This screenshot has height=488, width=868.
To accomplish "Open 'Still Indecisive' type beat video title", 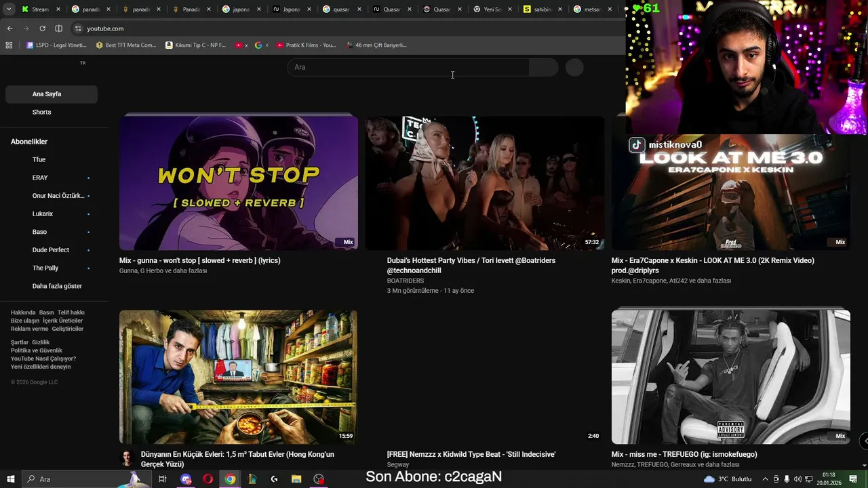I will 471,454.
